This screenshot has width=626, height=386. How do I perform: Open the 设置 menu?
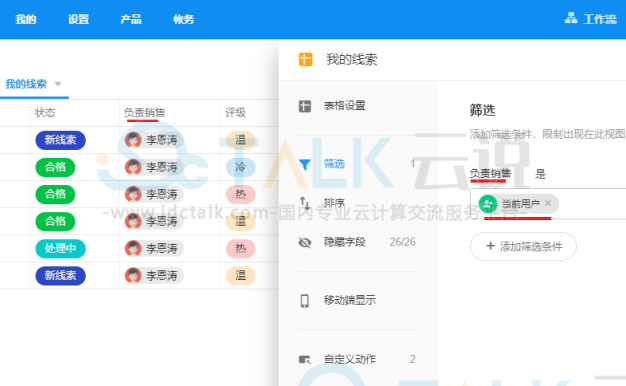pos(78,19)
